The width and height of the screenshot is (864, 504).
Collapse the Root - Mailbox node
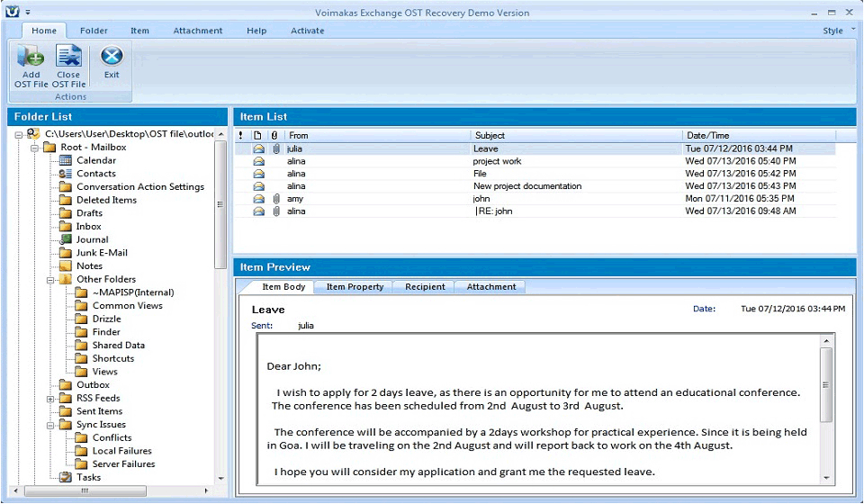(35, 148)
